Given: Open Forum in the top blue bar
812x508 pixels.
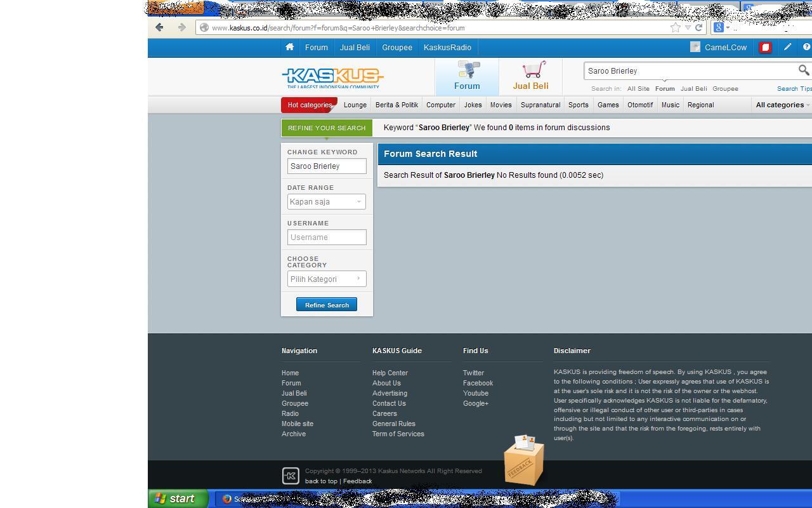Looking at the screenshot, I should (316, 48).
